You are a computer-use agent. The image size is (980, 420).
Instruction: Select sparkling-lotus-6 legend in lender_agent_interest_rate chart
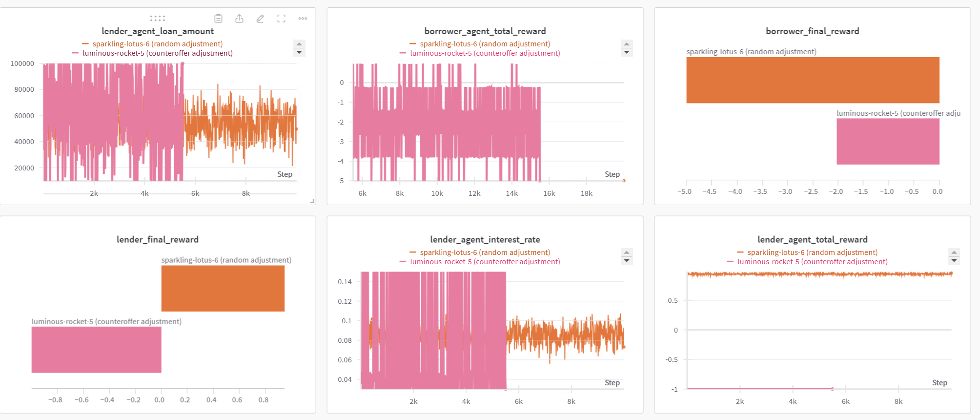coord(480,252)
